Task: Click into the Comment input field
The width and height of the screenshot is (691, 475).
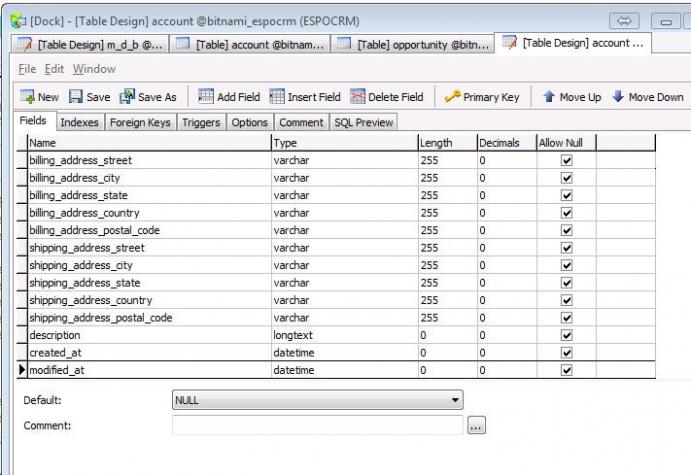Action: (318, 426)
